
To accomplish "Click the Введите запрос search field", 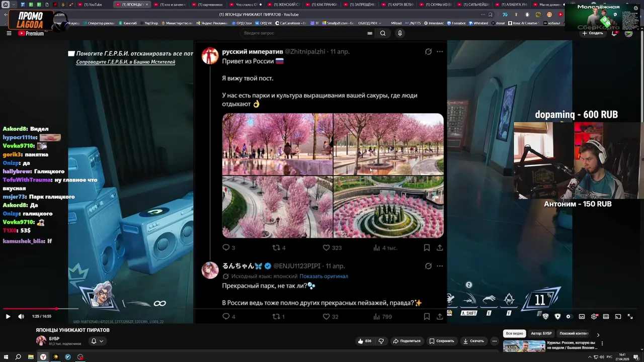I will 304,33.
